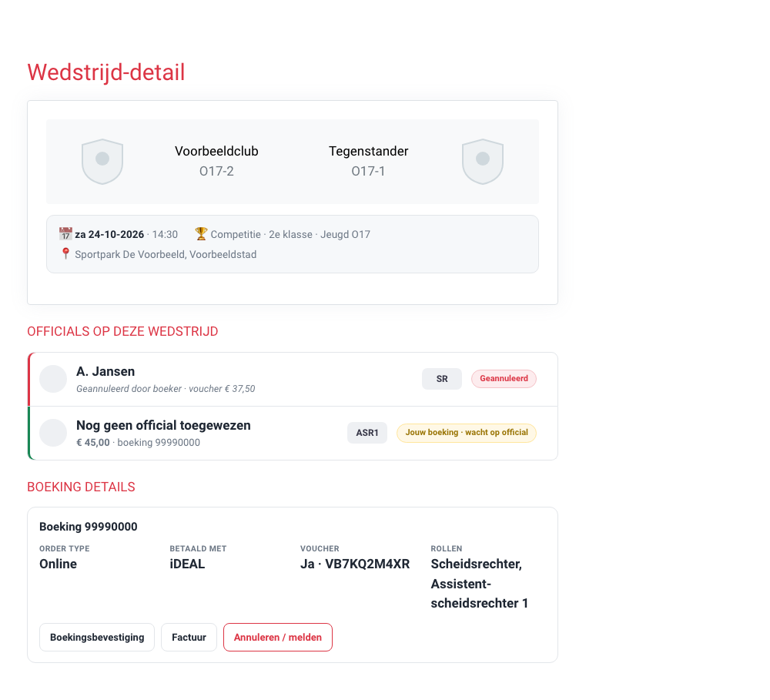Click the trophy icon next to Competitie

201,234
